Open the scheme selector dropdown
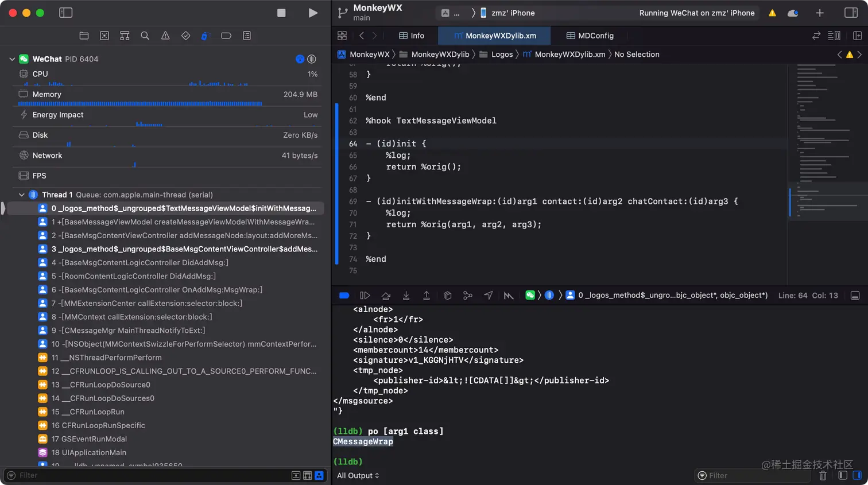 tap(451, 13)
